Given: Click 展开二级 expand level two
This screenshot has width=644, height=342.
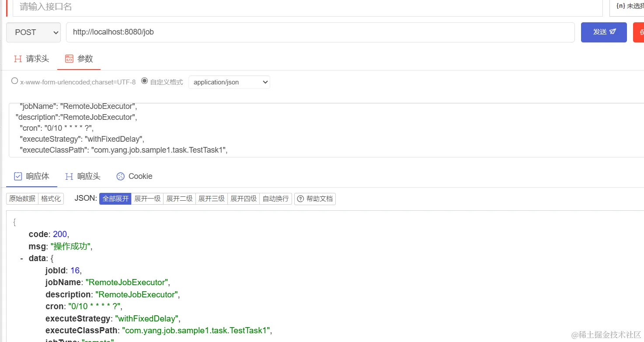Looking at the screenshot, I should pos(180,199).
